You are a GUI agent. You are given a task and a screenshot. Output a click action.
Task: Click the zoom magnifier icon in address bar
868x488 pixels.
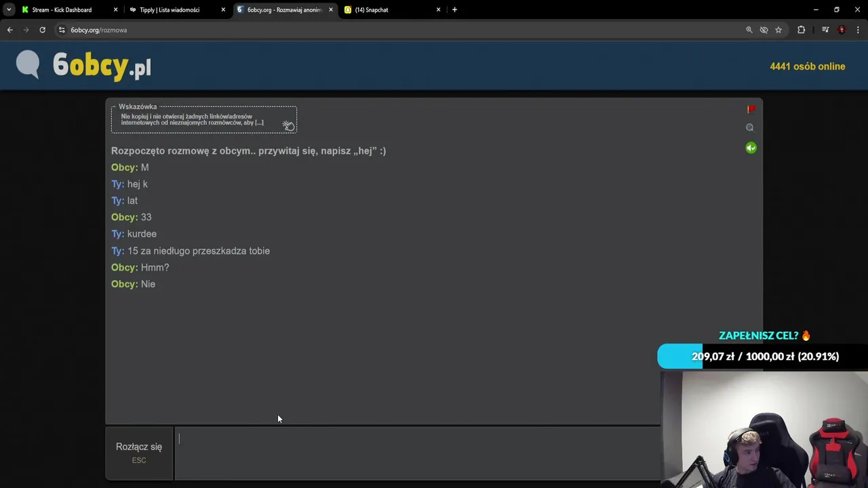tap(749, 30)
